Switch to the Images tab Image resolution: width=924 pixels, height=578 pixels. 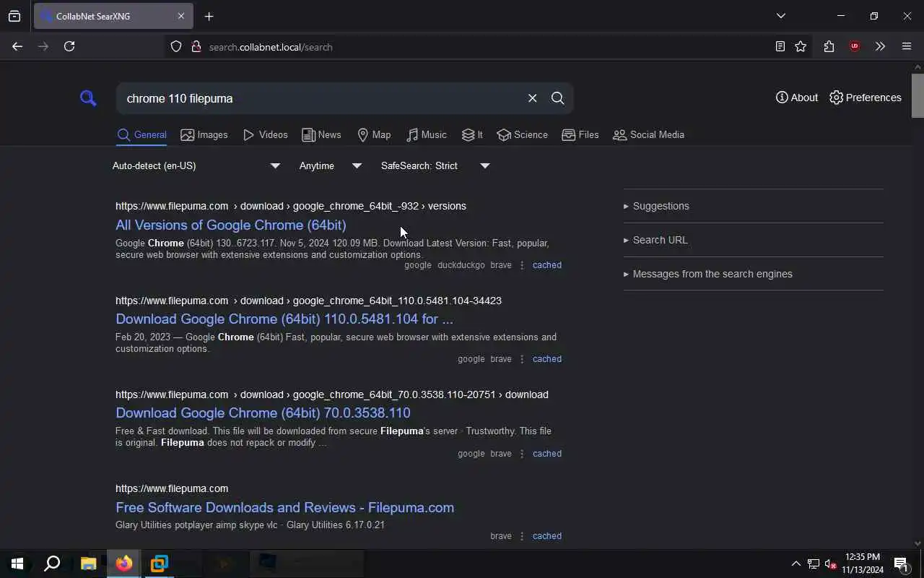pos(204,135)
